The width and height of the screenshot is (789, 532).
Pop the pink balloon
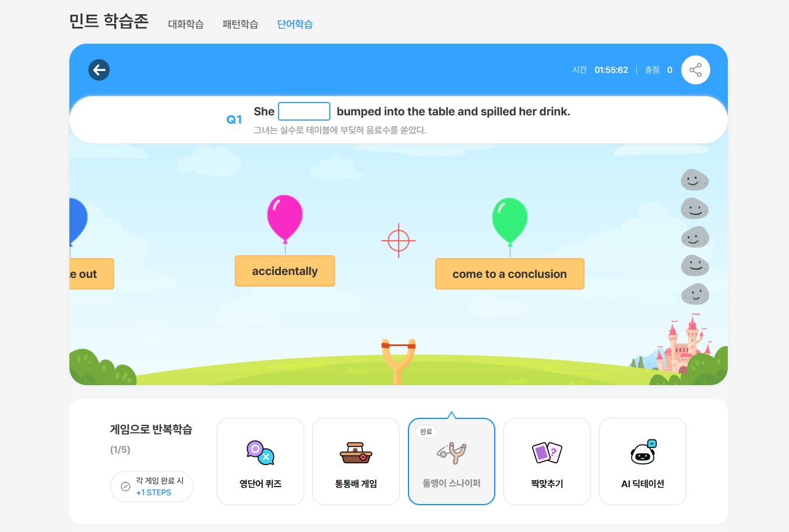[x=285, y=217]
